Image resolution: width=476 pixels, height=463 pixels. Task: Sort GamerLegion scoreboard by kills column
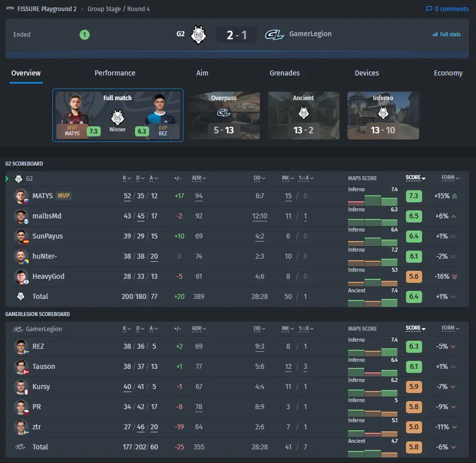[126, 328]
